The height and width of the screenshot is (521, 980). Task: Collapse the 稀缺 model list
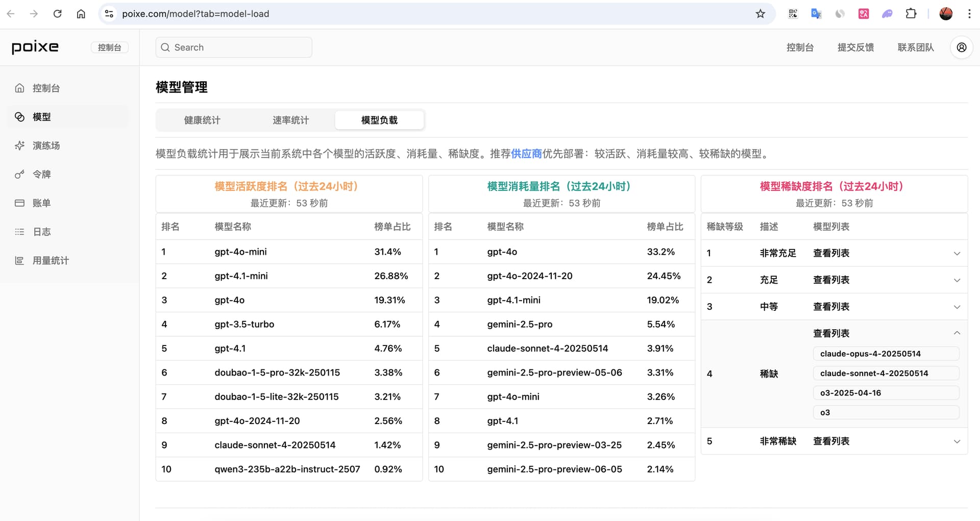click(x=957, y=333)
